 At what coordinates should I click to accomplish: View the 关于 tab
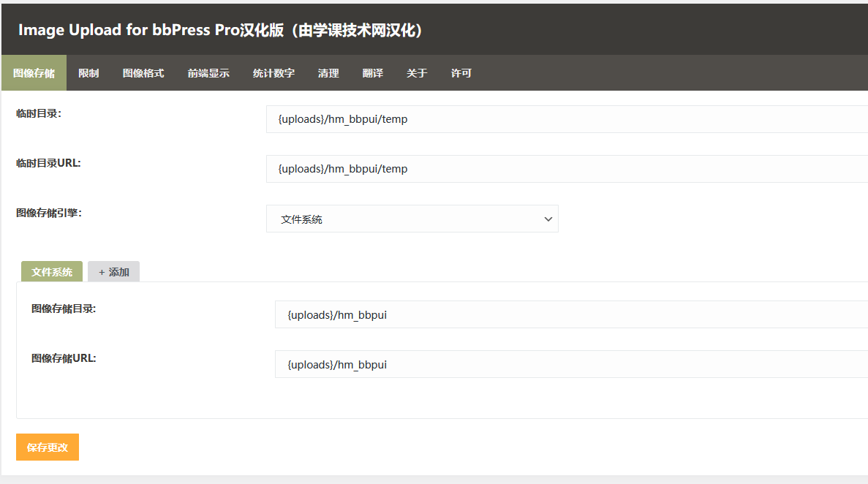coord(417,73)
